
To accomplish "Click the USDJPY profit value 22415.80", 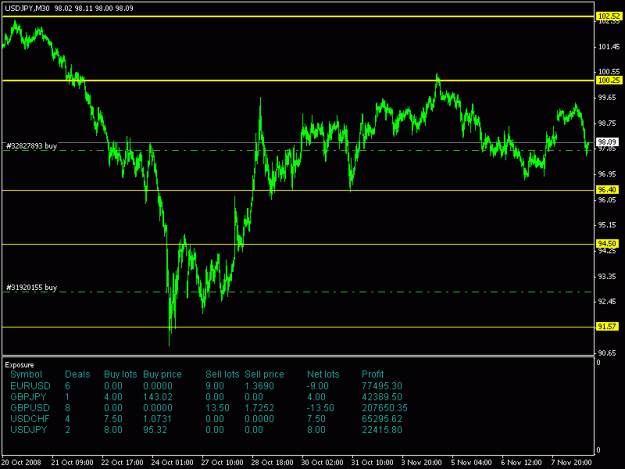I will (x=382, y=430).
